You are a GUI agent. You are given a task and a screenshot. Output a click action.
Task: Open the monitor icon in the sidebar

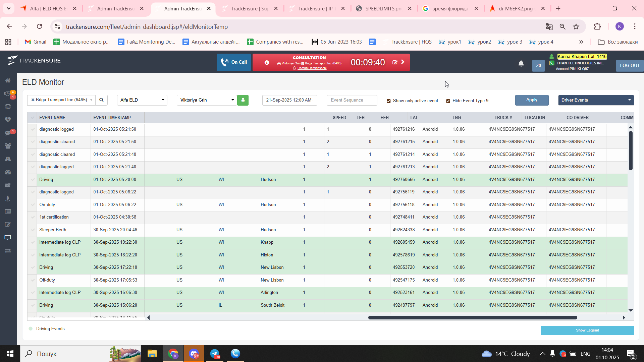[8, 238]
